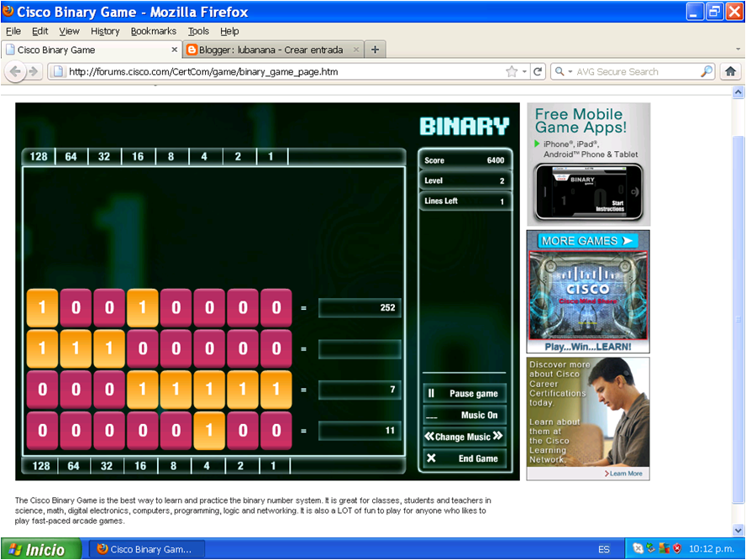Select the Pause game icon
746x560 pixels.
tap(432, 392)
